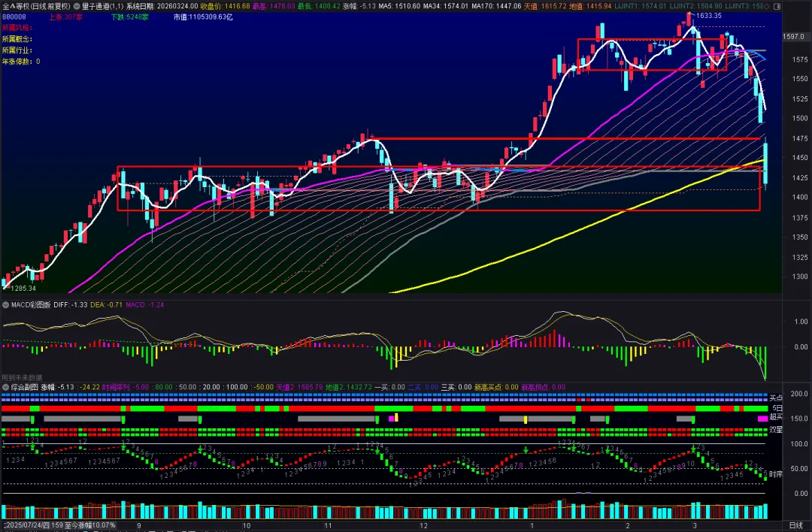The height and width of the screenshot is (532, 812).
Task: Open the 量子通道 indicator dropdown circle icon
Action: click(77, 6)
